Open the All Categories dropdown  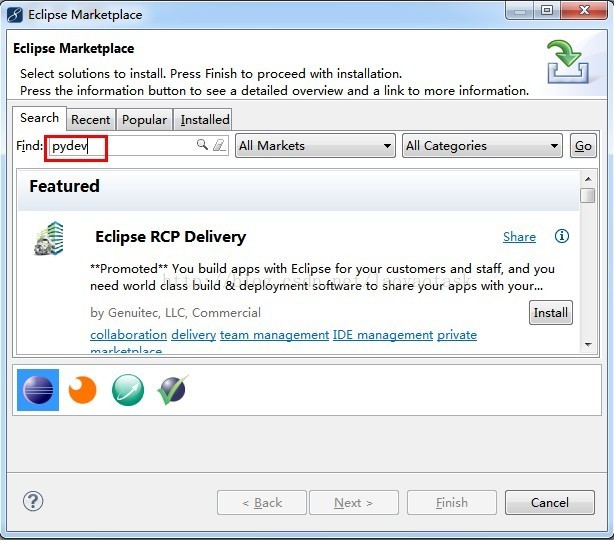[482, 146]
